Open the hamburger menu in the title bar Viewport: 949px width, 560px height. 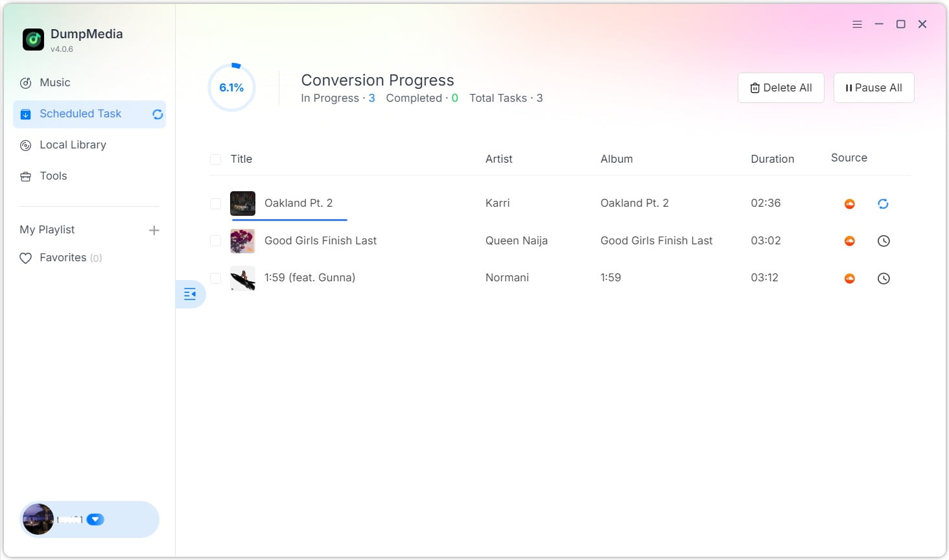click(856, 24)
